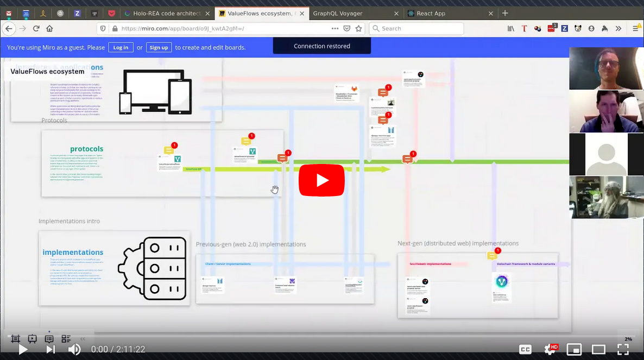Switch to theater mode
Screen dimensions: 644x360
(x=598, y=349)
